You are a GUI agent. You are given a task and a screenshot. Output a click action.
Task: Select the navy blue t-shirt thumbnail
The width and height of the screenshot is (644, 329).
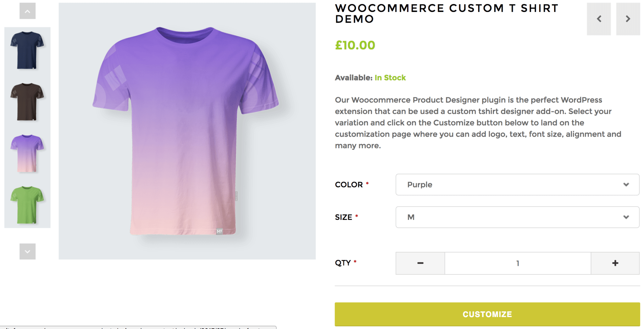pos(27,50)
